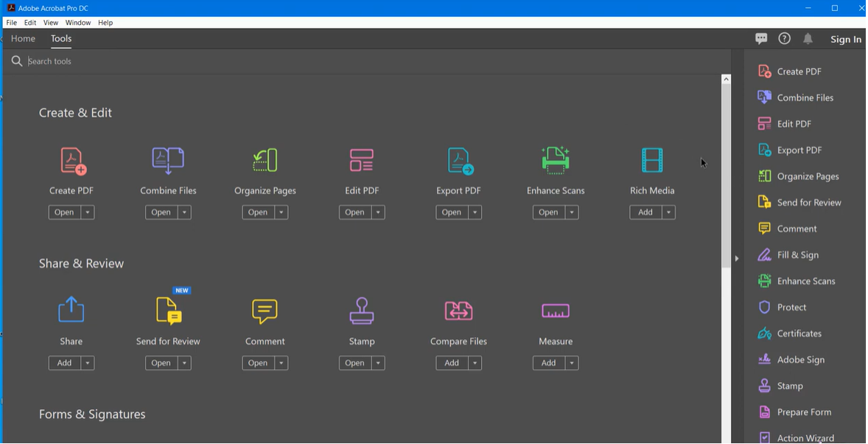Select the Comment speech bubble large icon
The image size is (868, 444).
coord(265,311)
